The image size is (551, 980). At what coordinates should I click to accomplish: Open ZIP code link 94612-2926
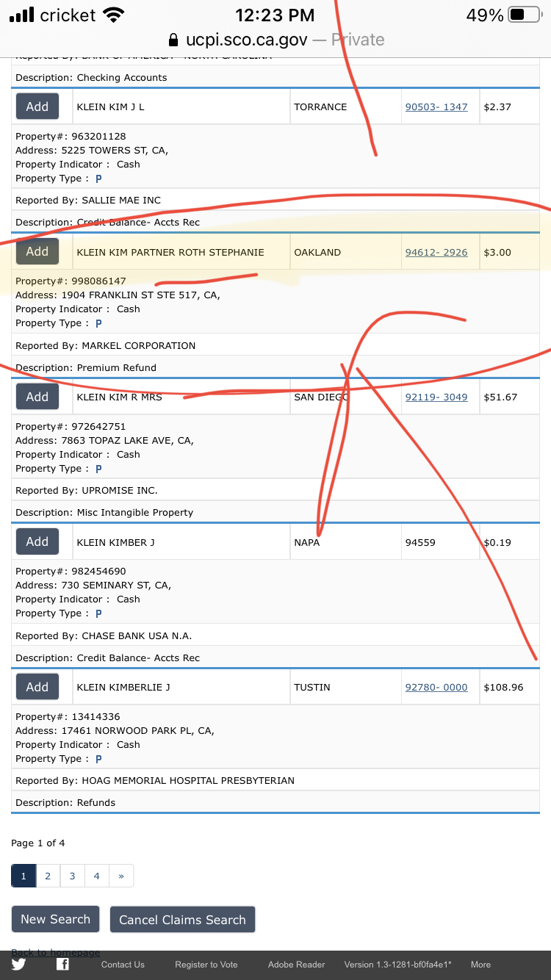pyautogui.click(x=436, y=252)
